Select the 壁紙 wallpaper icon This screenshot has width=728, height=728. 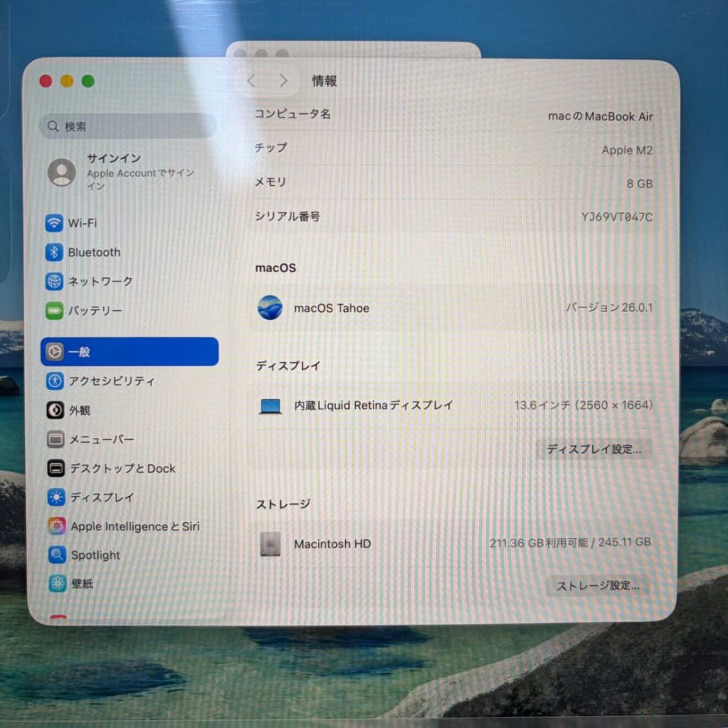[57, 583]
